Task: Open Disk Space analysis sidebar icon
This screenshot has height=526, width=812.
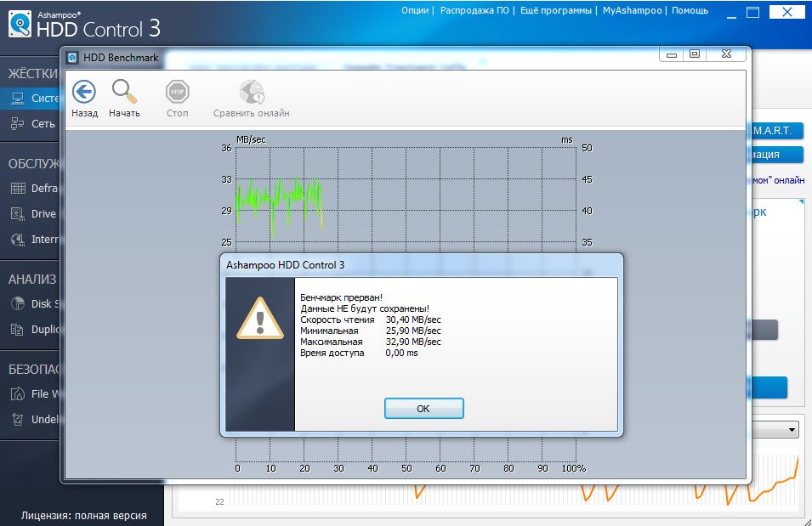Action: pyautogui.click(x=18, y=303)
